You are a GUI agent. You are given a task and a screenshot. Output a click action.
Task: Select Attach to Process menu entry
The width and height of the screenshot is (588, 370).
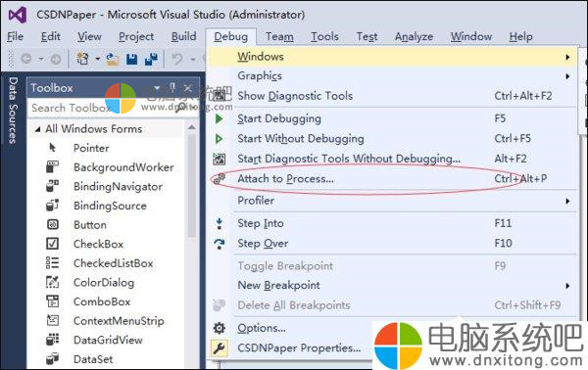tap(393, 179)
